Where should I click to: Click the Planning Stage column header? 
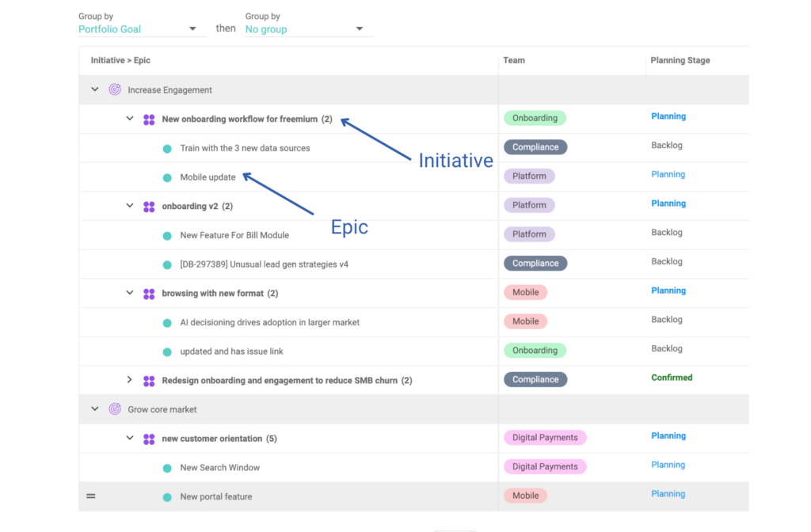point(680,60)
